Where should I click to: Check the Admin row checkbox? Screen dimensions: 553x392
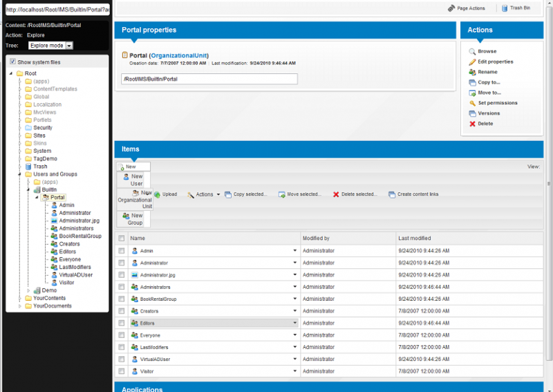point(122,250)
